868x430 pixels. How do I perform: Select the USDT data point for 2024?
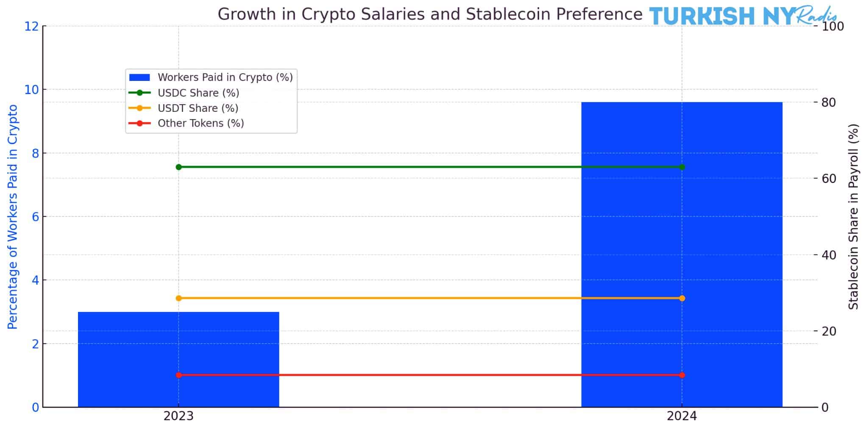coord(682,298)
